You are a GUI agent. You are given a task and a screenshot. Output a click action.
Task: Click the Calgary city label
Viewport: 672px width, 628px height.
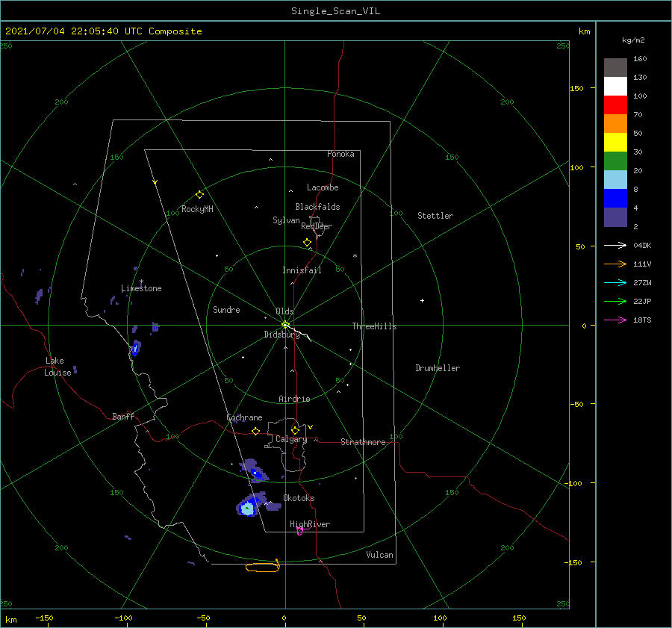point(291,439)
